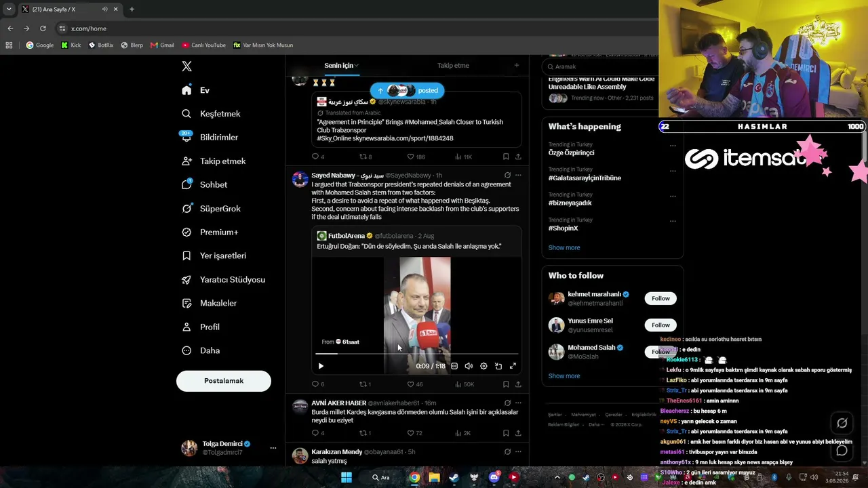Play the FutbolArena video
The width and height of the screenshot is (868, 488).
coord(321,366)
